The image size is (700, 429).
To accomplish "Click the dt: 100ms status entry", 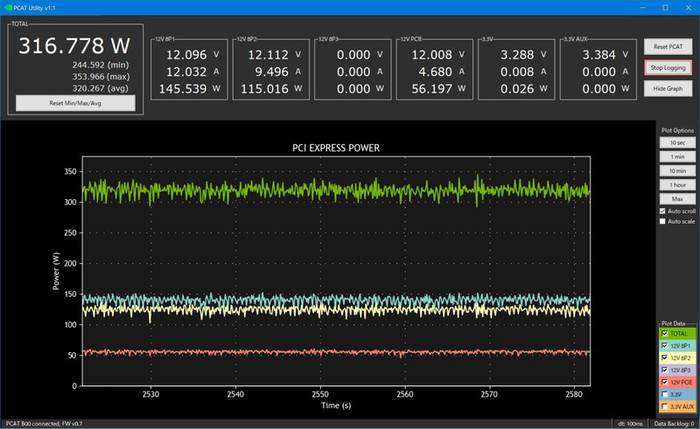I will [x=630, y=424].
